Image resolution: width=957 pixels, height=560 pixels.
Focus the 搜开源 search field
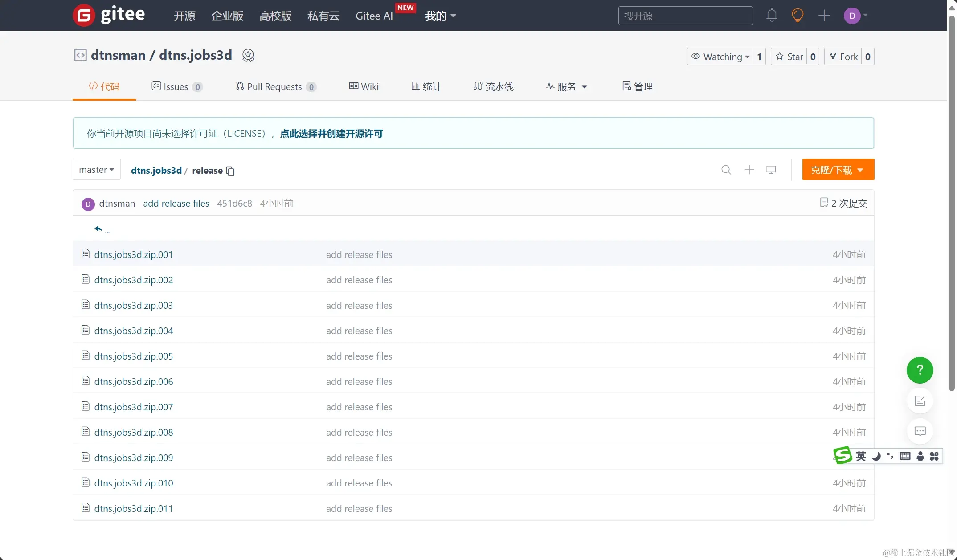[x=685, y=16]
